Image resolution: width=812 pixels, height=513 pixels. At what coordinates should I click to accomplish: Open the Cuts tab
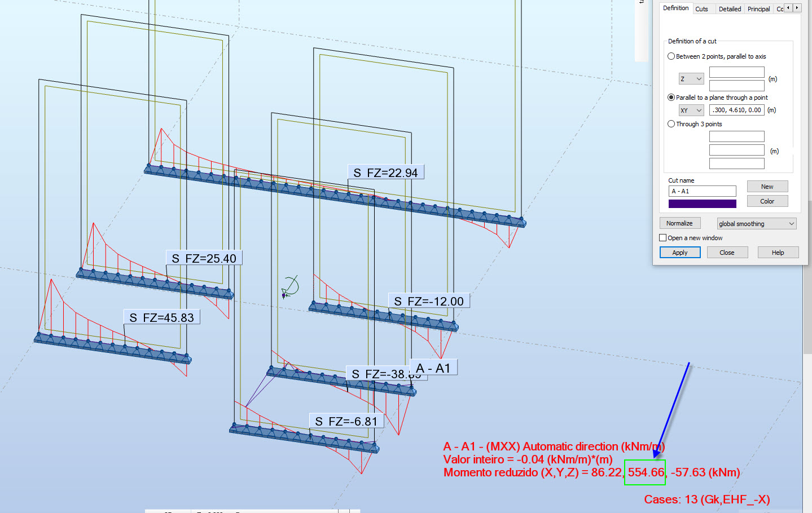tap(701, 9)
